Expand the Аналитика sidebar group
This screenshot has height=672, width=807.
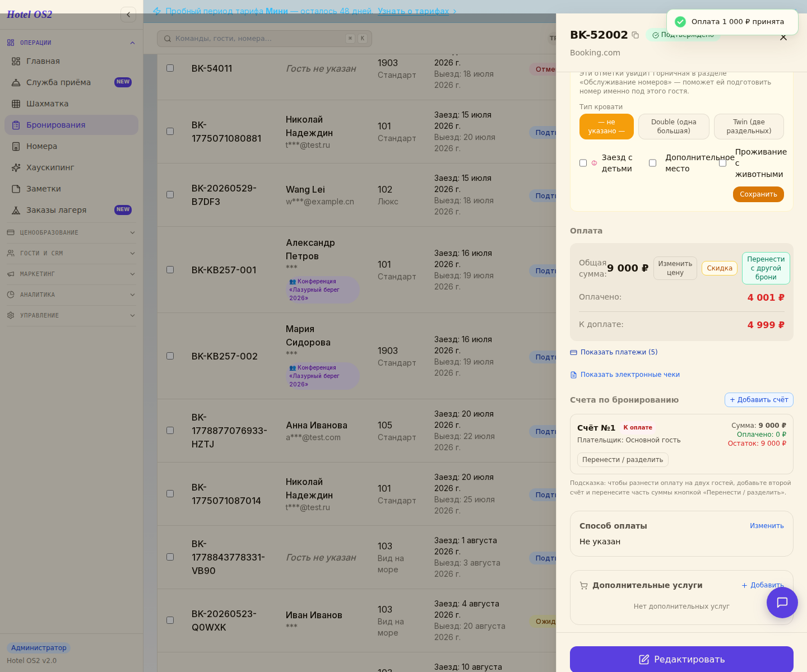[x=71, y=295]
